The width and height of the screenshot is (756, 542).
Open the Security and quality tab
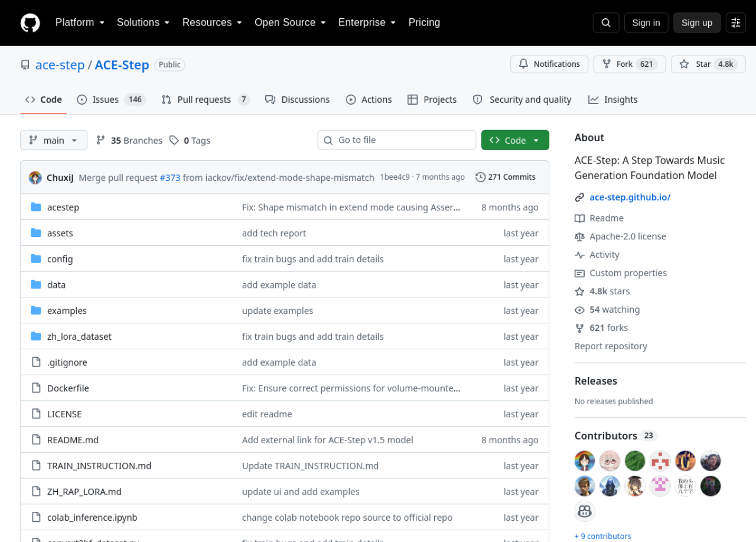click(x=522, y=99)
